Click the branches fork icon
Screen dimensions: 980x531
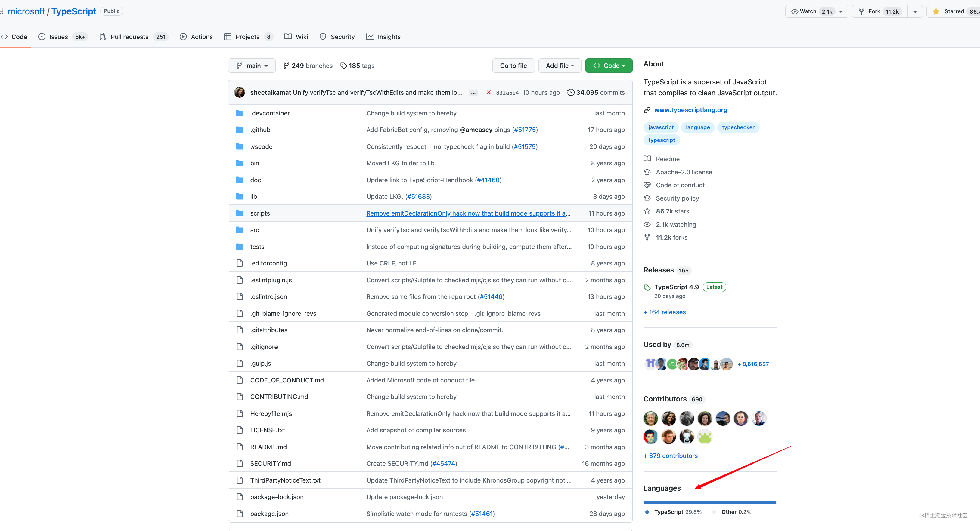point(286,66)
